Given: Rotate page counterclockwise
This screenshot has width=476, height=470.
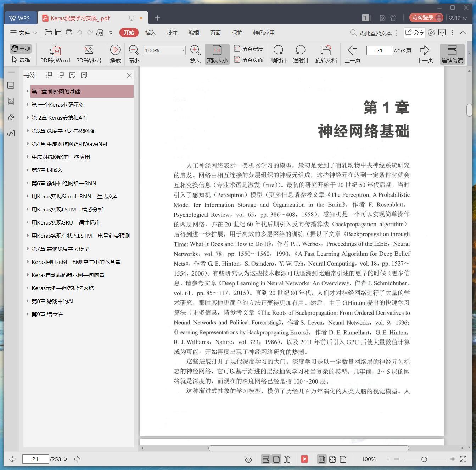Looking at the screenshot, I should [x=301, y=54].
